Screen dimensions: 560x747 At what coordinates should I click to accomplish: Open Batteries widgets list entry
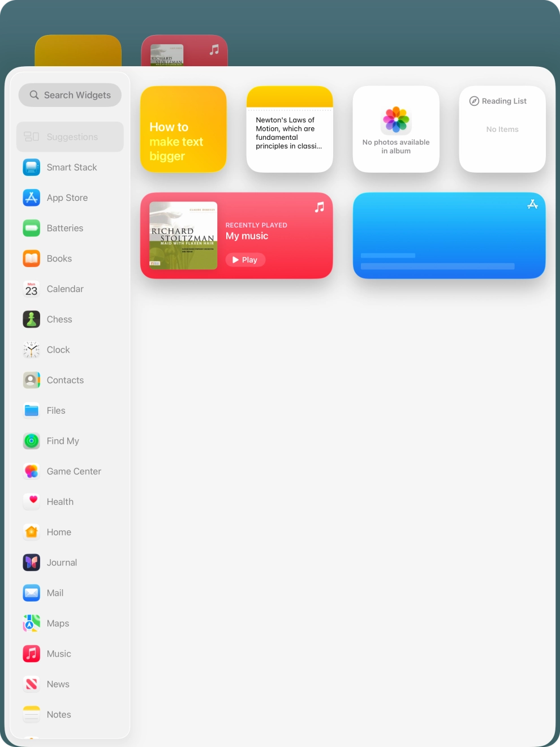pos(70,228)
